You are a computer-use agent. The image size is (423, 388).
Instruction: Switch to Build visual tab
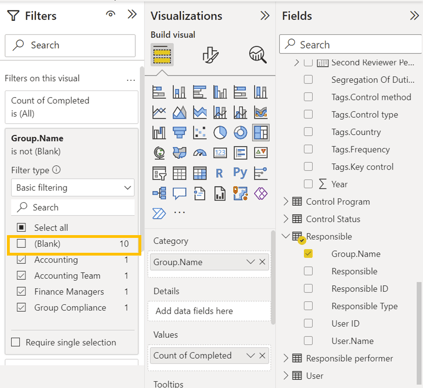(162, 55)
